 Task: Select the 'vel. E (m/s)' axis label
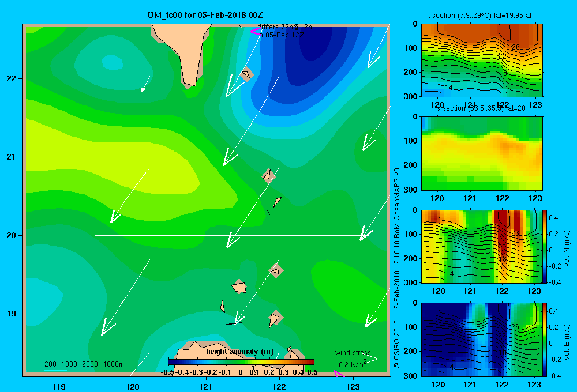point(567,342)
